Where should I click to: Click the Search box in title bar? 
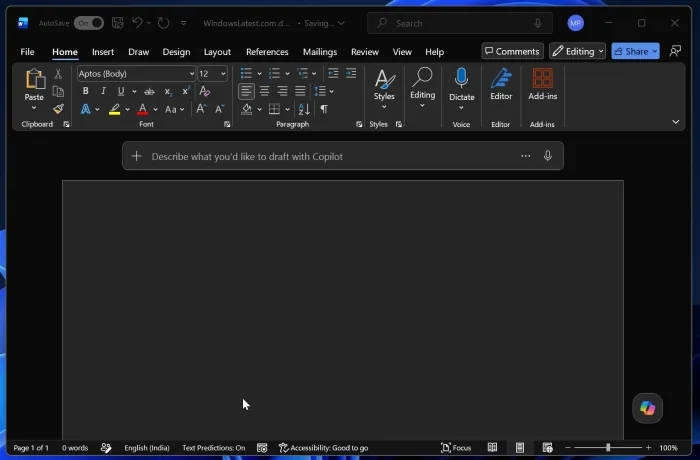click(460, 23)
